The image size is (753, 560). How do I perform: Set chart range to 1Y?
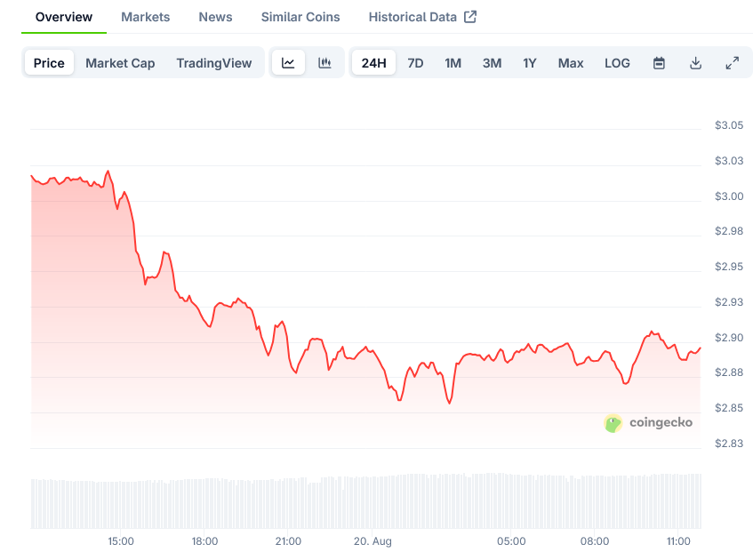coord(530,63)
